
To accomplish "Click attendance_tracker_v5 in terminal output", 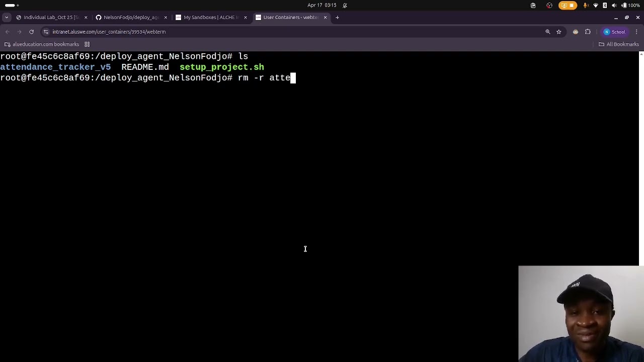I will click(x=55, y=67).
